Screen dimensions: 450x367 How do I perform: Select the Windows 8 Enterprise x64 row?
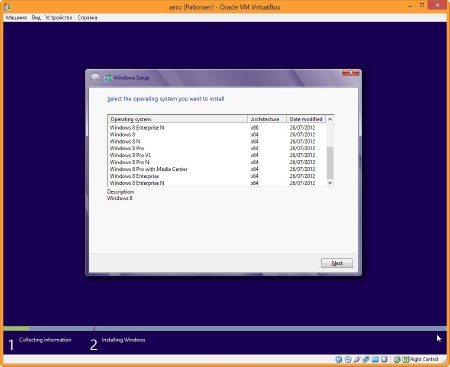(x=217, y=176)
